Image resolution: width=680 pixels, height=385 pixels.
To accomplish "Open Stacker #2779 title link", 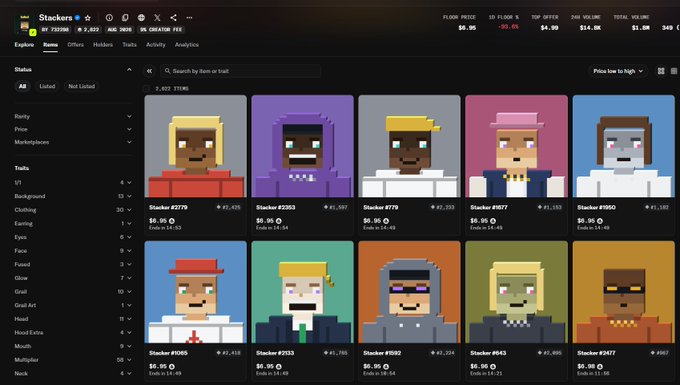I will click(x=168, y=207).
